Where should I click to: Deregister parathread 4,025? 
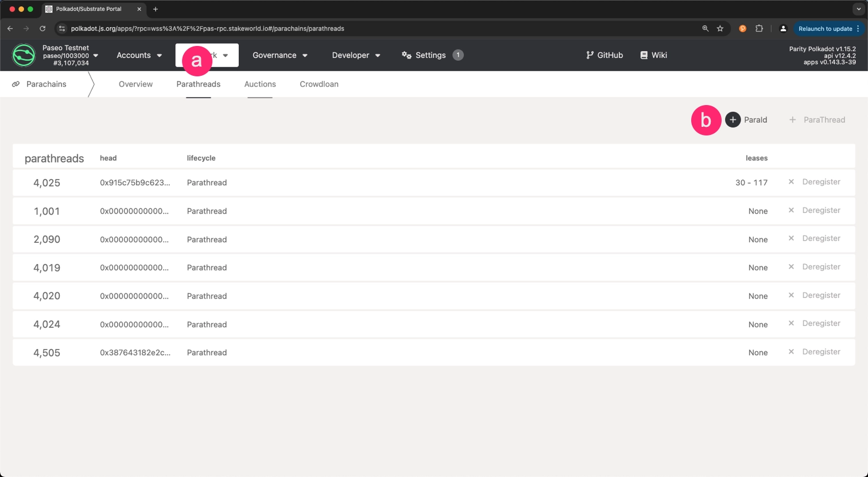(814, 182)
